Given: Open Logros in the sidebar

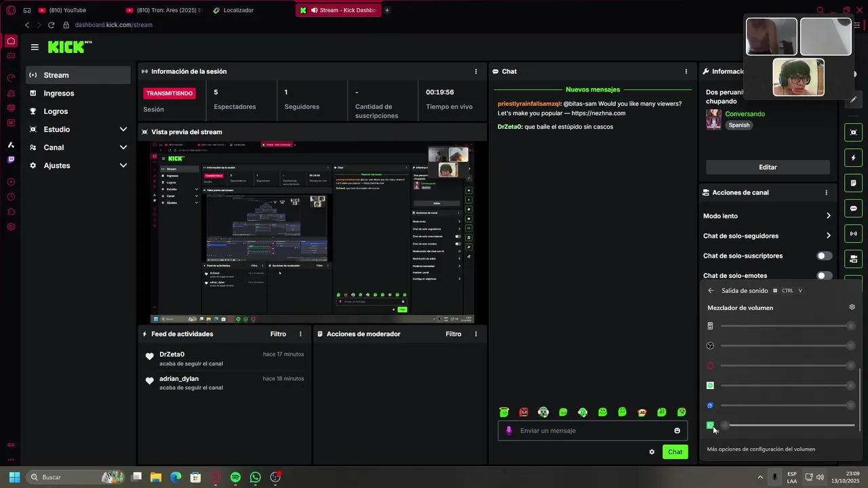Looking at the screenshot, I should pos(79,111).
